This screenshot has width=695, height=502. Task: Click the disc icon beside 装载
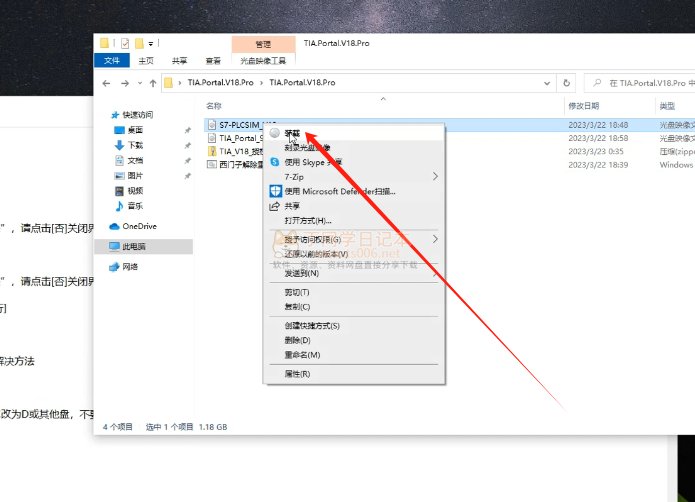coord(275,133)
